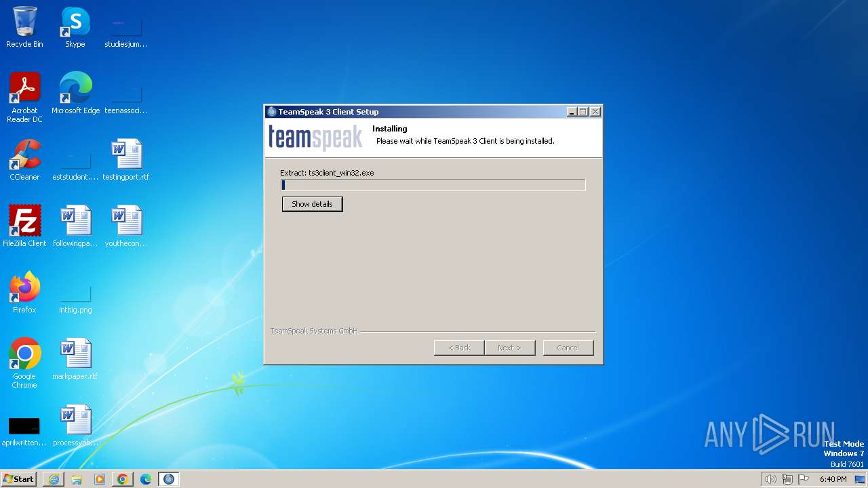Click the volume speaker tray icon
868x488 pixels.
click(x=770, y=479)
